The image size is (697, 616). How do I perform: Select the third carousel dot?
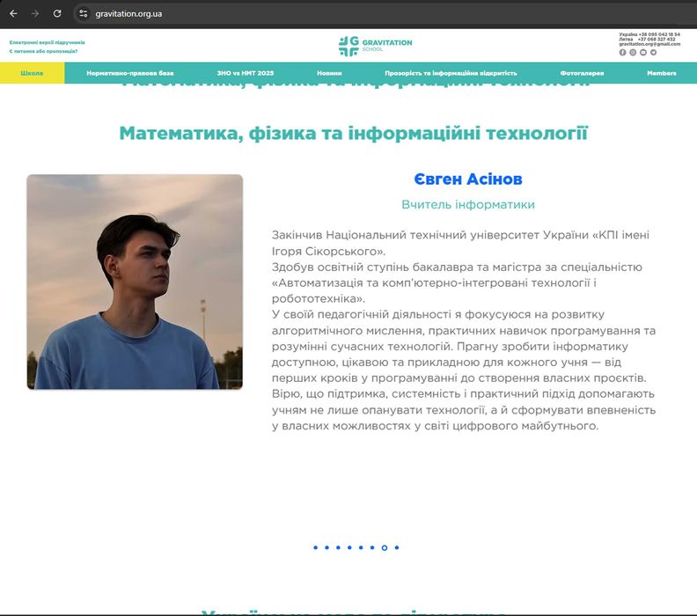338,547
